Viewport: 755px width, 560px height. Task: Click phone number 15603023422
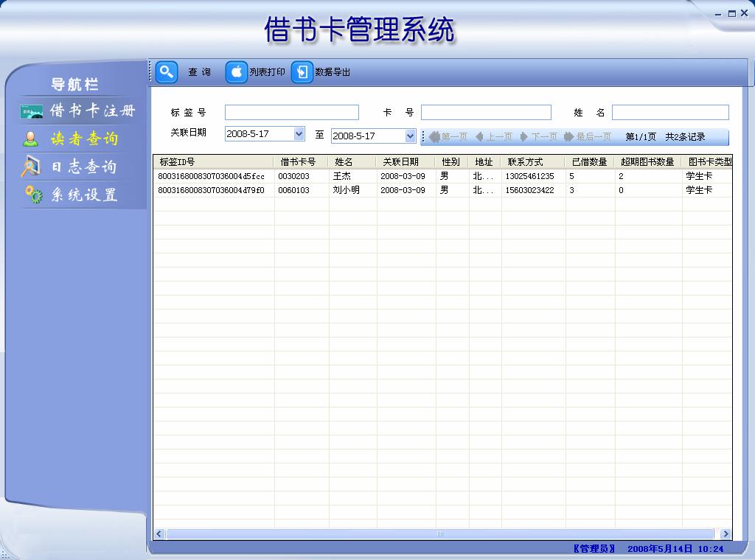[x=529, y=191]
